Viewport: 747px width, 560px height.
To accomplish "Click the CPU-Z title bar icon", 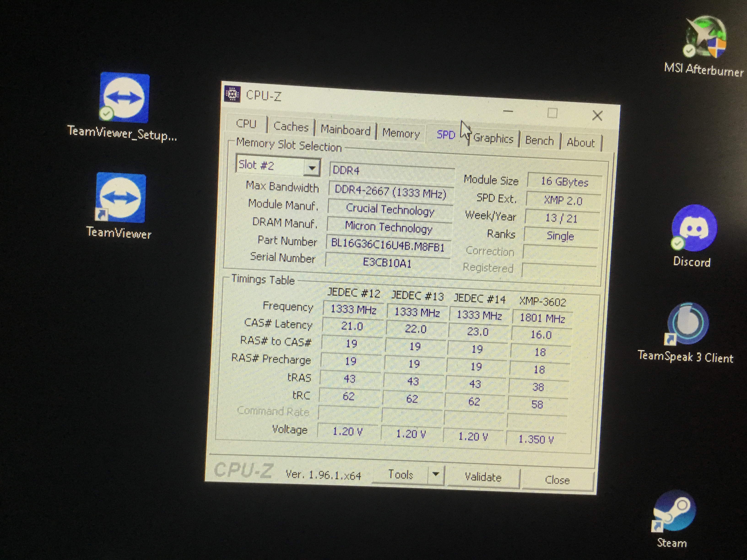I will pyautogui.click(x=232, y=94).
